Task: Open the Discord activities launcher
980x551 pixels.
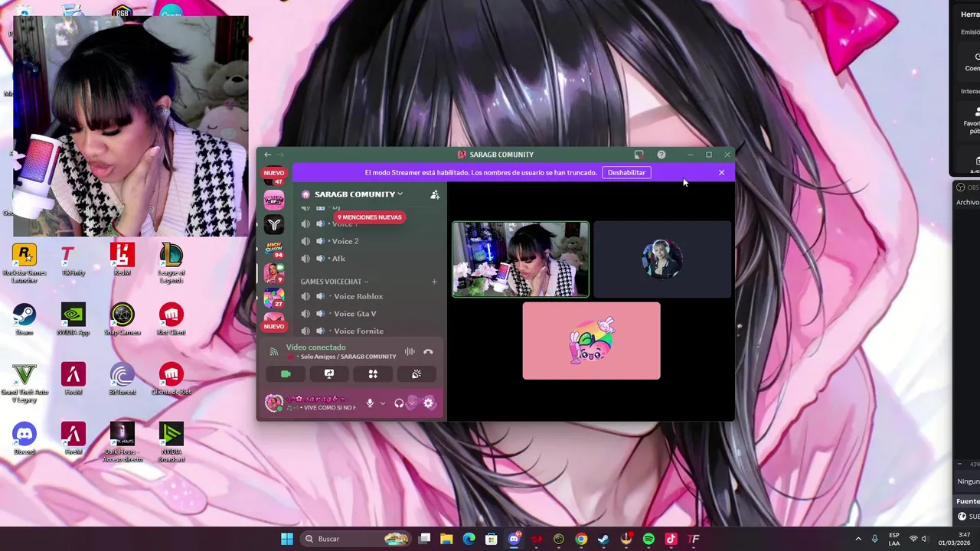Action: 373,374
